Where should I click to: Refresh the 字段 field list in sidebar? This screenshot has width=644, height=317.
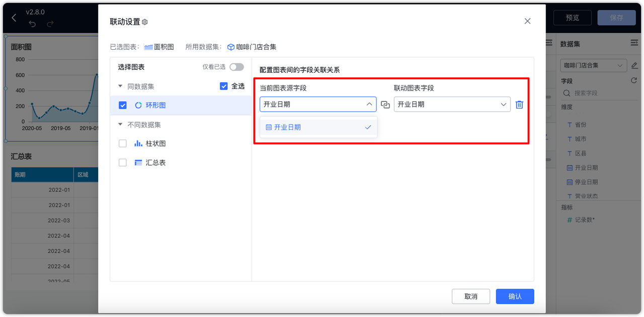click(x=633, y=81)
